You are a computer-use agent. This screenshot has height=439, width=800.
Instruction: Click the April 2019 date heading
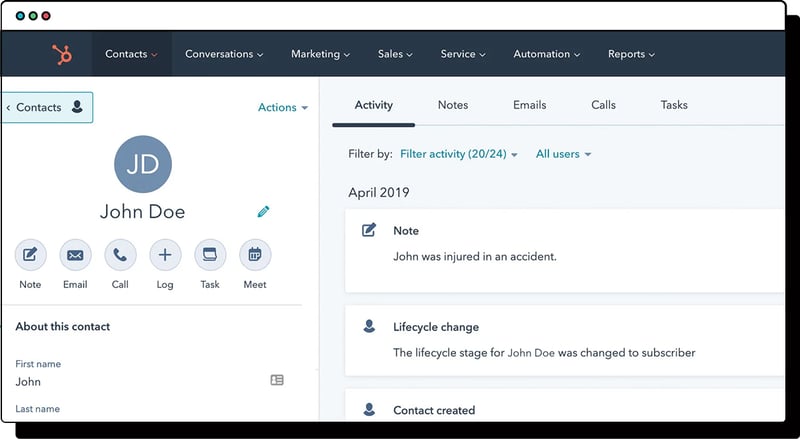tap(379, 192)
